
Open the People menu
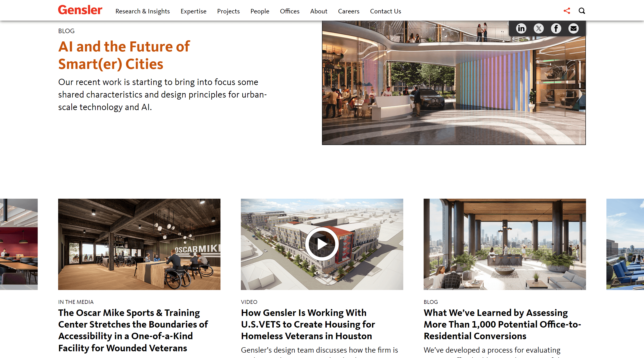260,11
